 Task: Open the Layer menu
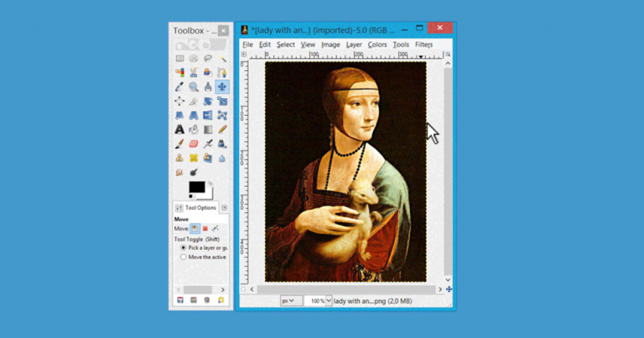pyautogui.click(x=354, y=44)
